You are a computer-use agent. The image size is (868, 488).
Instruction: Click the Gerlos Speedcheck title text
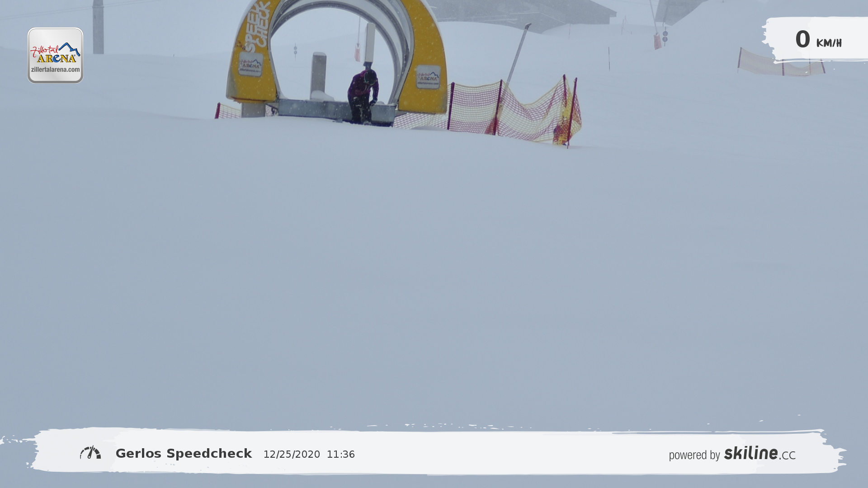(184, 454)
